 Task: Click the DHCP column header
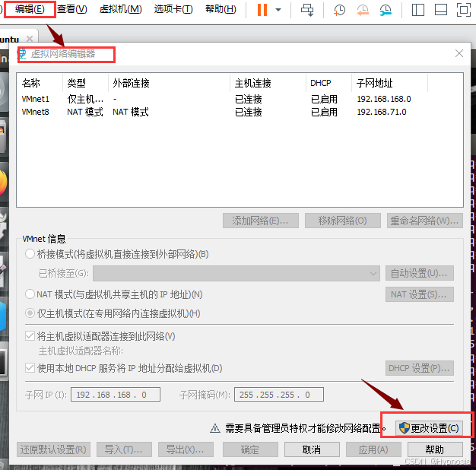[x=328, y=83]
